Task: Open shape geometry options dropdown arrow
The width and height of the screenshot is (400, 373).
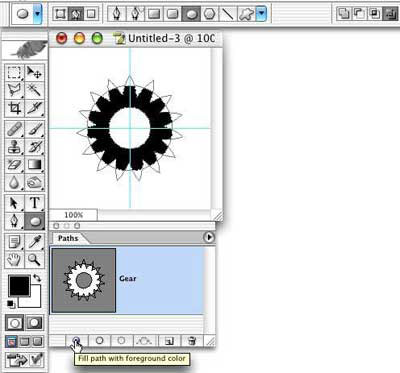Action: click(x=262, y=14)
